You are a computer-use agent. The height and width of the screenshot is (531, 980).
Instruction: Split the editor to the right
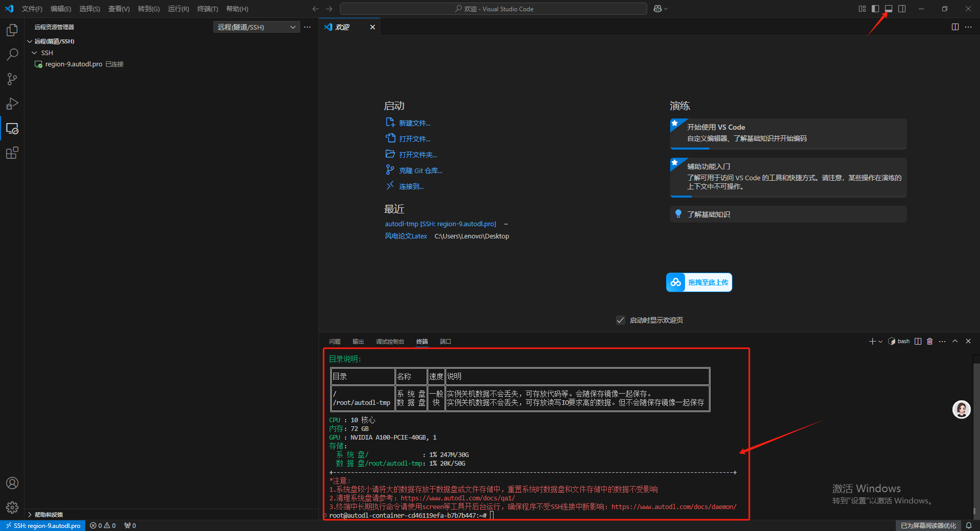[x=955, y=27]
